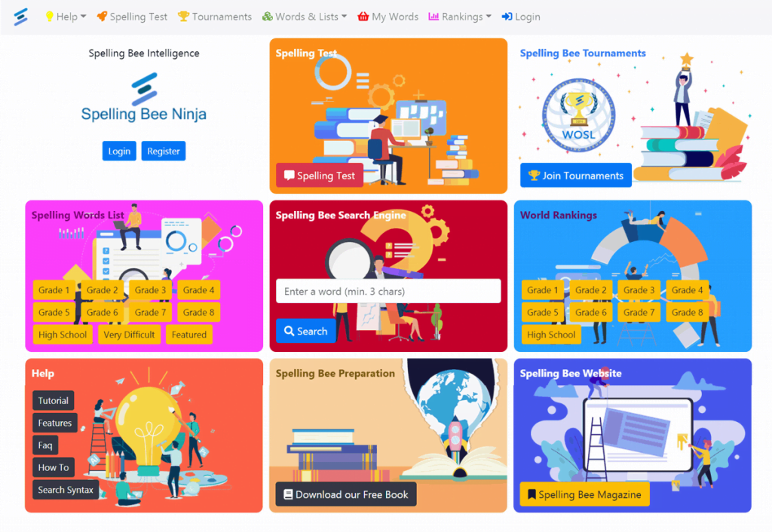Open Spelling Test from the top menu
This screenshot has height=532, width=772.
pyautogui.click(x=132, y=17)
